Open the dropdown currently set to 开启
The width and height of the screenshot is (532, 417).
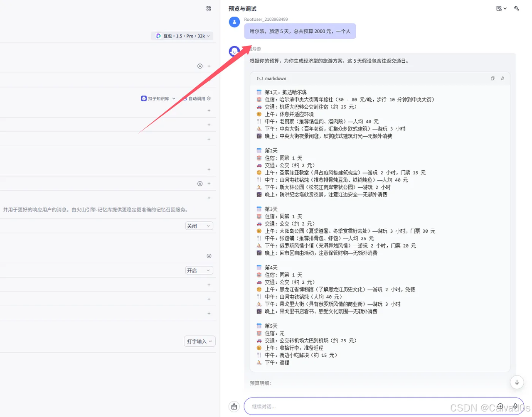(199, 270)
